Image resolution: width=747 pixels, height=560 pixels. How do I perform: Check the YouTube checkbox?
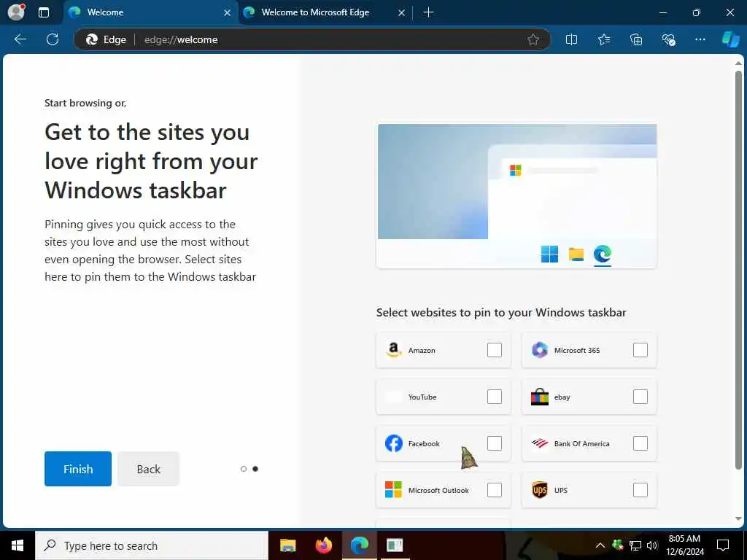[x=495, y=397]
